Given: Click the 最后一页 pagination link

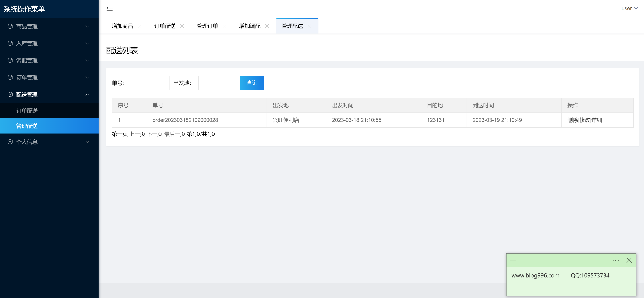Looking at the screenshot, I should pos(175,134).
